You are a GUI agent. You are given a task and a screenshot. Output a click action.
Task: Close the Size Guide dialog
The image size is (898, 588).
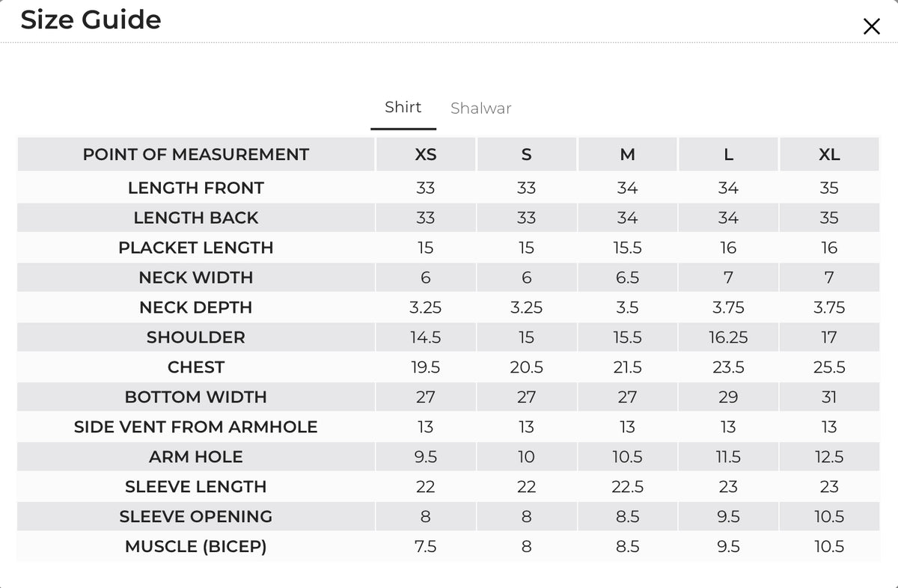pos(871,27)
